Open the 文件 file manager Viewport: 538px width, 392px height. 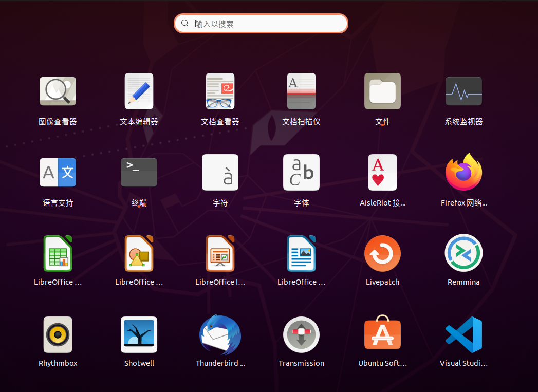click(383, 91)
